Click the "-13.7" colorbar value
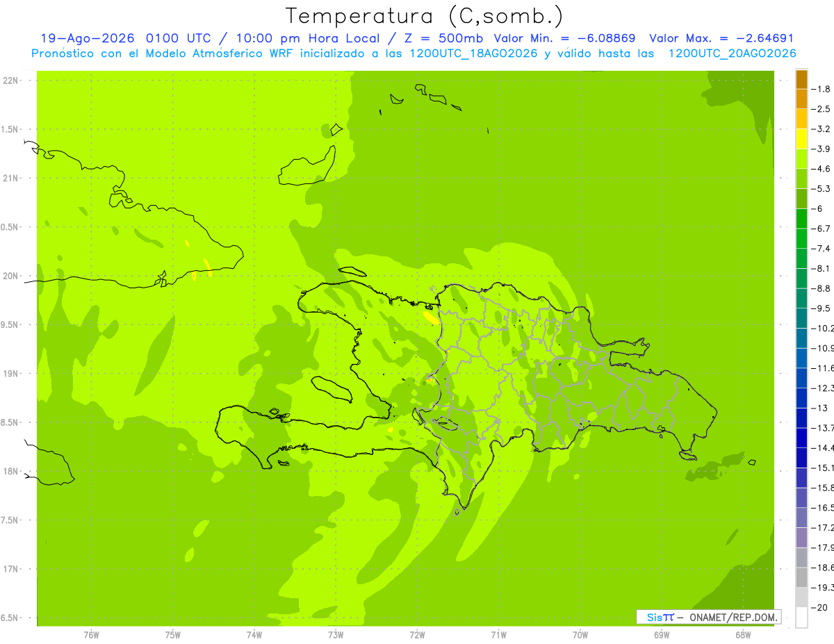The height and width of the screenshot is (644, 834). (x=823, y=428)
